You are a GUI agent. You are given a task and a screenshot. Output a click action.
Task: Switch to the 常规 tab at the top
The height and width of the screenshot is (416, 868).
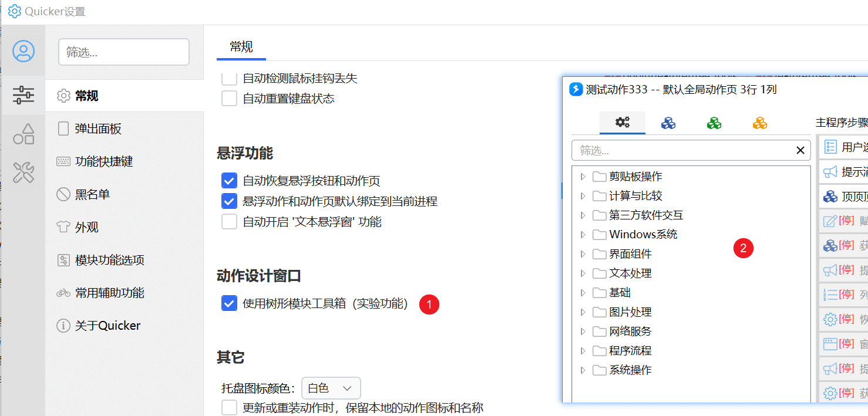coord(241,47)
